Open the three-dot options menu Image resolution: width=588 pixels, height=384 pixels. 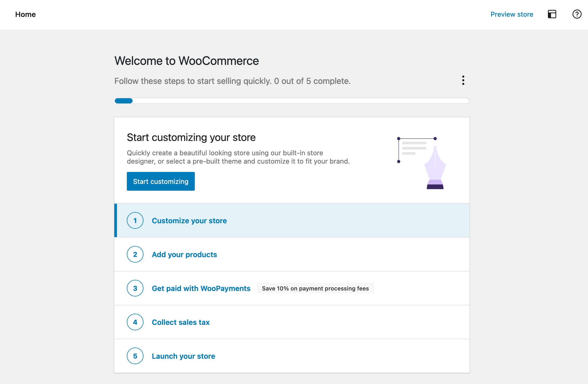(x=463, y=80)
